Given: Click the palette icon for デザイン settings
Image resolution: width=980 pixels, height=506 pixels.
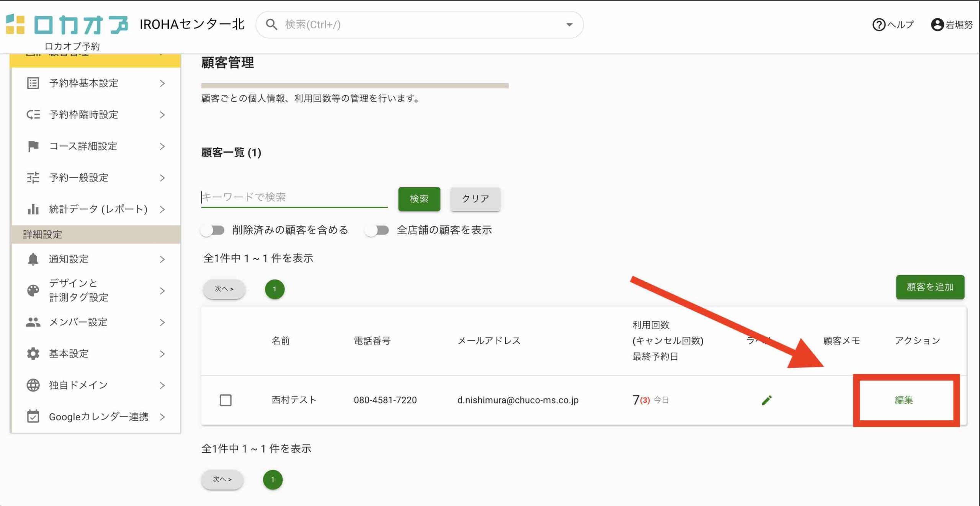Looking at the screenshot, I should [33, 291].
